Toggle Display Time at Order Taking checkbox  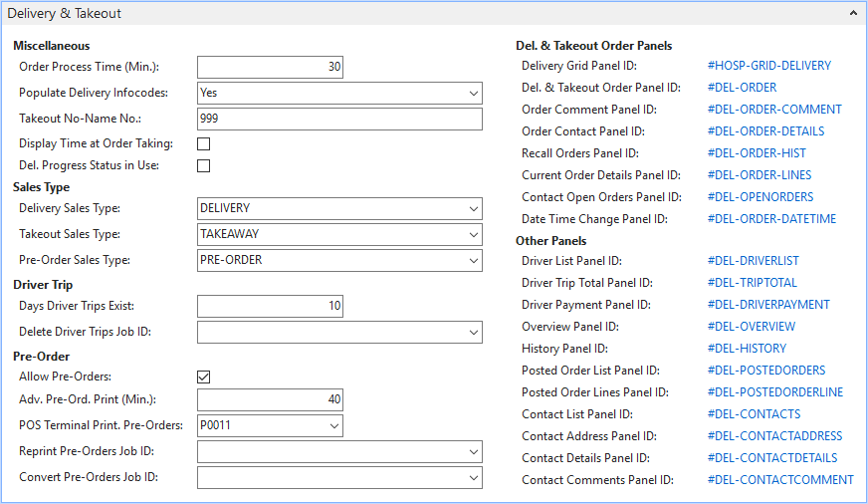click(204, 143)
